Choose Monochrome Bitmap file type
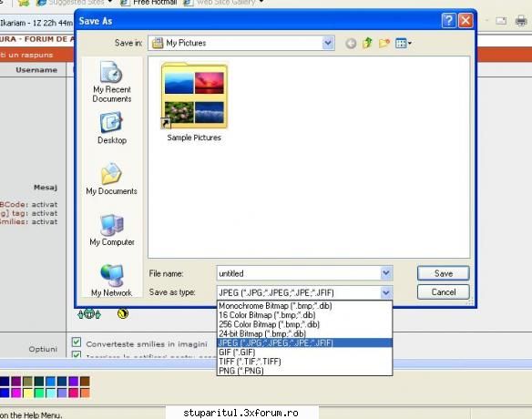Viewport: 532px width, 419px height. click(304, 306)
